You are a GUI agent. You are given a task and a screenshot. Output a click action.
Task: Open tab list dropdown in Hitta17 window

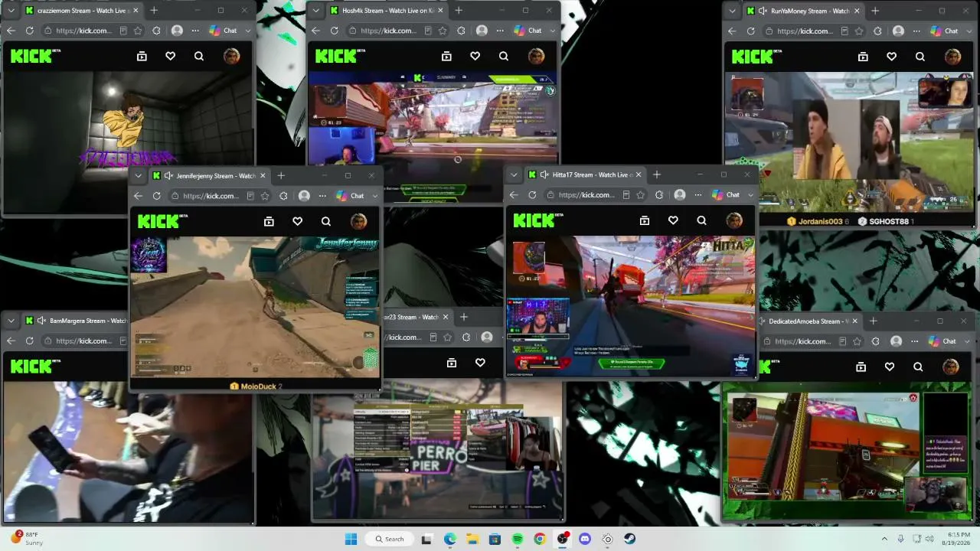point(514,174)
